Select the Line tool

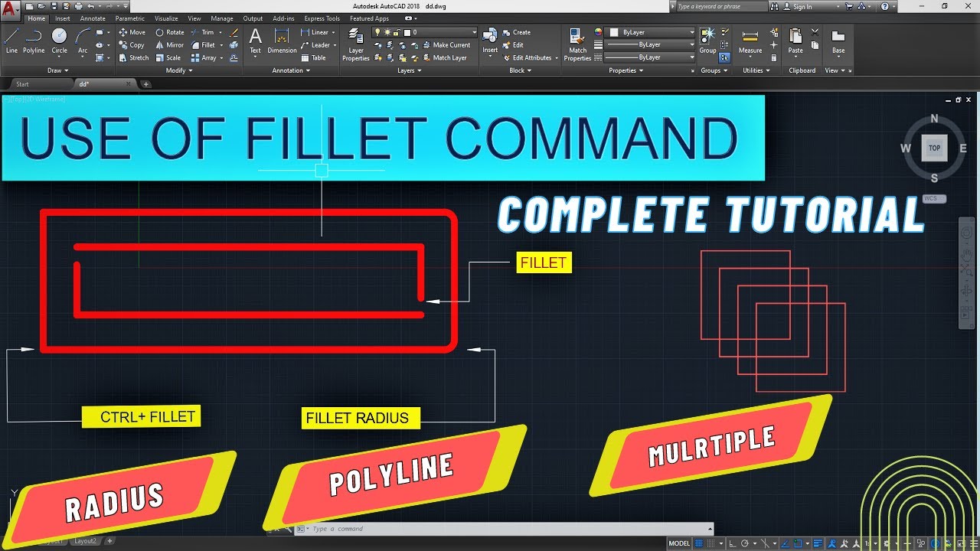pyautogui.click(x=11, y=41)
